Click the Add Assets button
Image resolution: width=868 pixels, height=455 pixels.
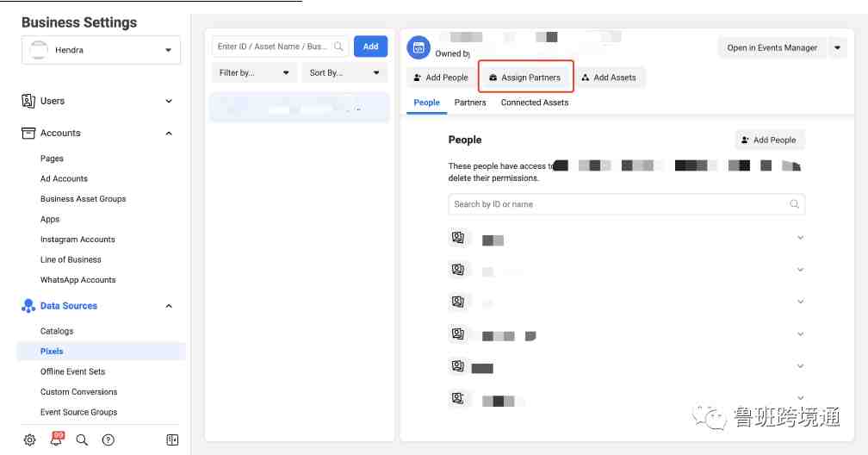(x=608, y=78)
